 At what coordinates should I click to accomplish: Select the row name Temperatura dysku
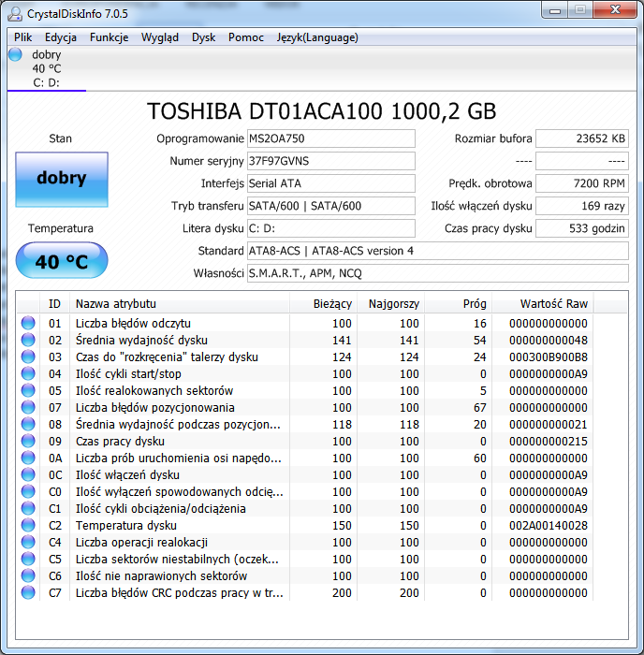coord(126,526)
